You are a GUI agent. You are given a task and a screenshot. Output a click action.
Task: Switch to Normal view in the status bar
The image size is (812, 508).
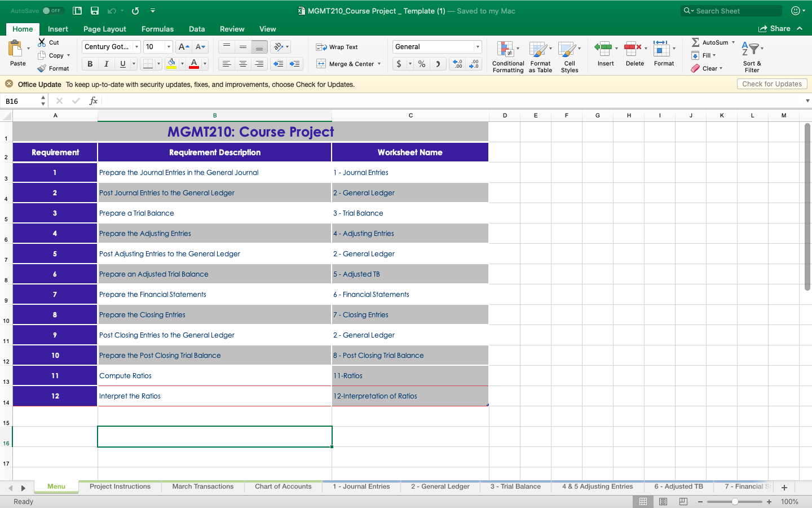pos(643,501)
